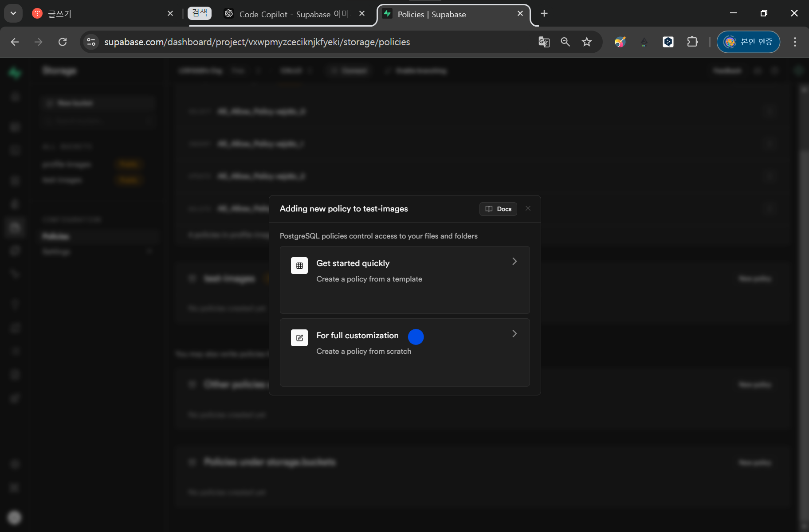Restore down the browser window
This screenshot has height=532, width=809.
[x=764, y=13]
